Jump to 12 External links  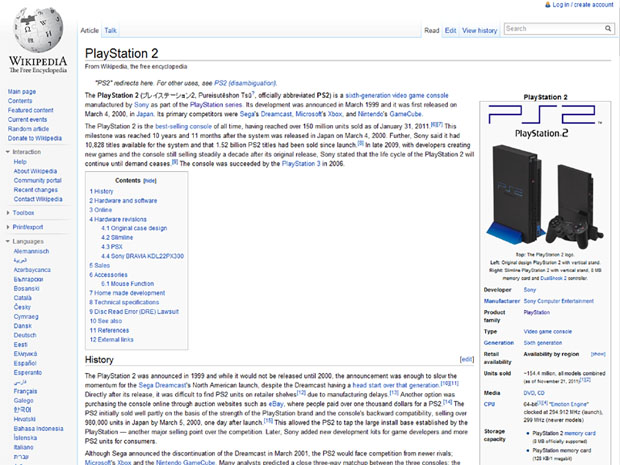pos(112,340)
